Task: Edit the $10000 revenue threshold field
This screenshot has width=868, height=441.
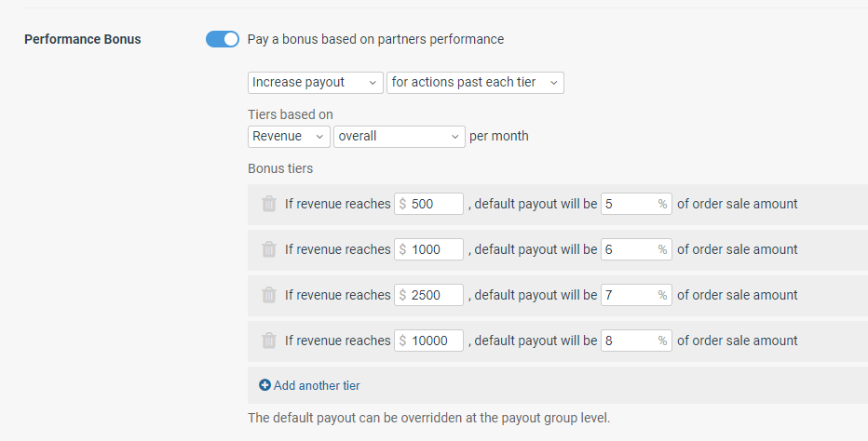Action: tap(429, 341)
